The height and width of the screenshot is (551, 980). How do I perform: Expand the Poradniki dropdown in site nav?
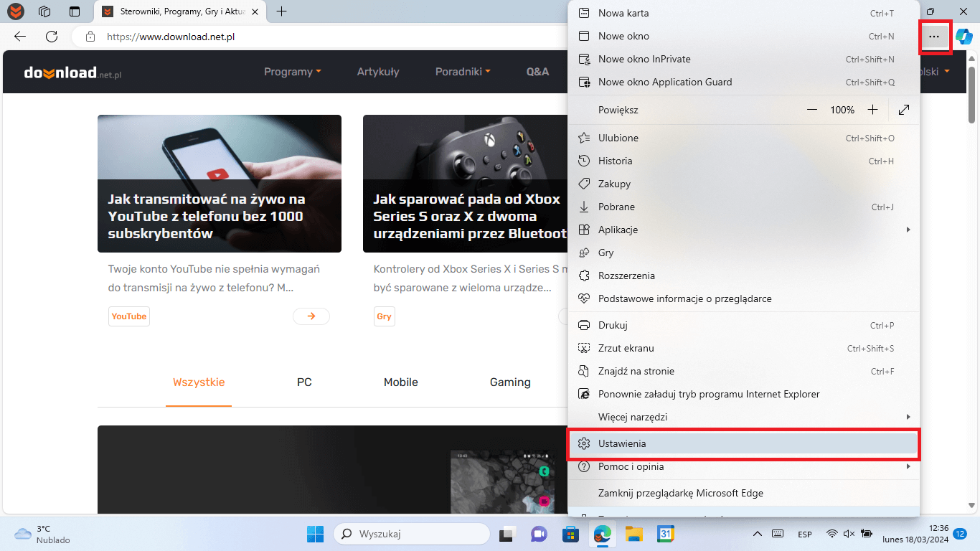[x=463, y=72]
